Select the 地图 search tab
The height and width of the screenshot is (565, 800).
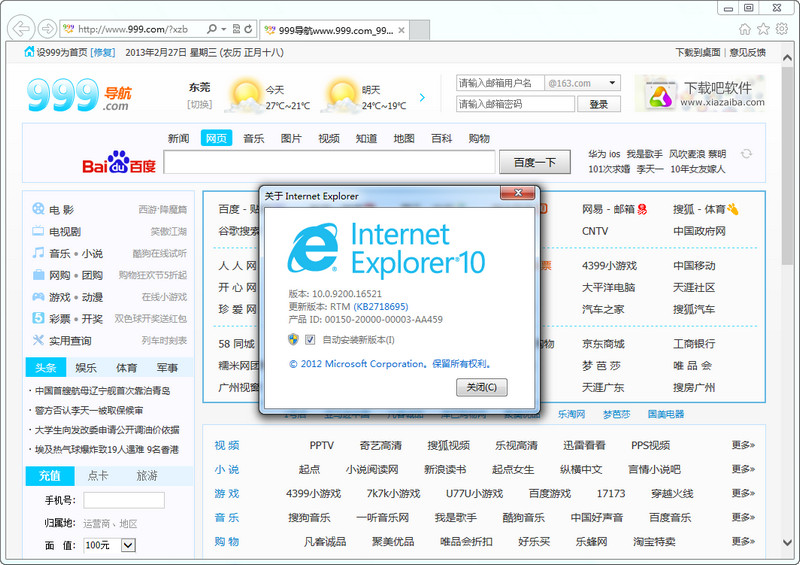404,138
